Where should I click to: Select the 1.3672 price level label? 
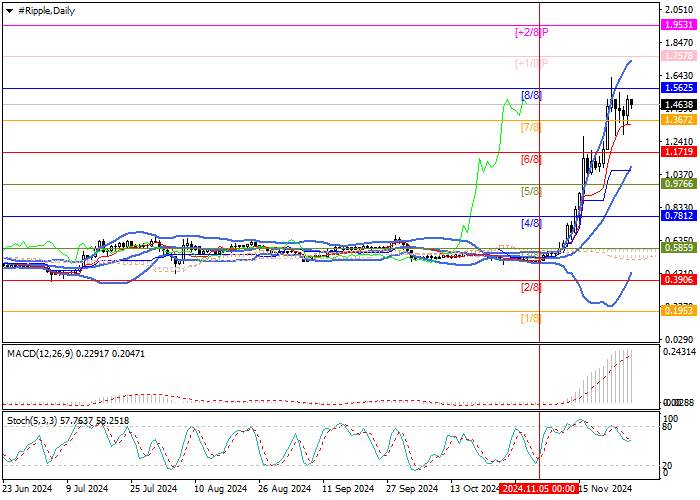(x=679, y=120)
